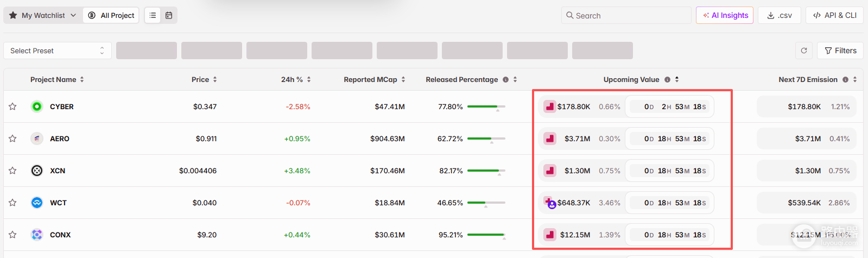Click AERO released percentage progress bar
This screenshot has height=258, width=868.
486,139
